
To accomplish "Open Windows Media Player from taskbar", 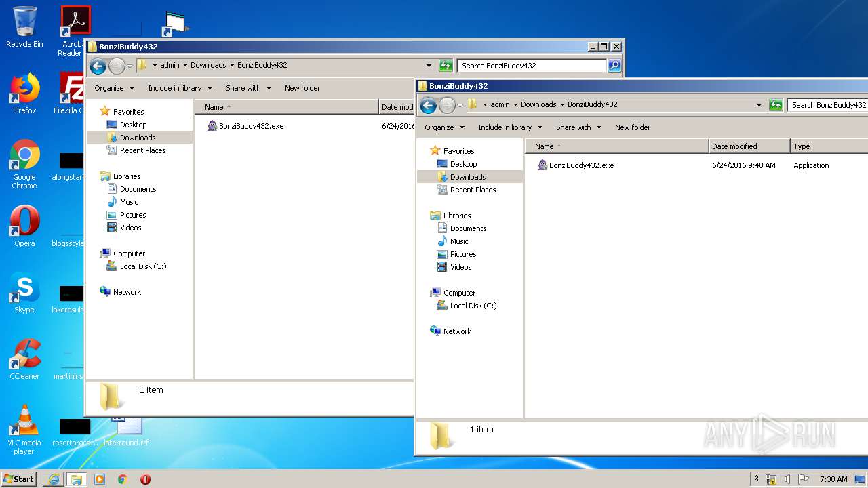I will (x=100, y=479).
